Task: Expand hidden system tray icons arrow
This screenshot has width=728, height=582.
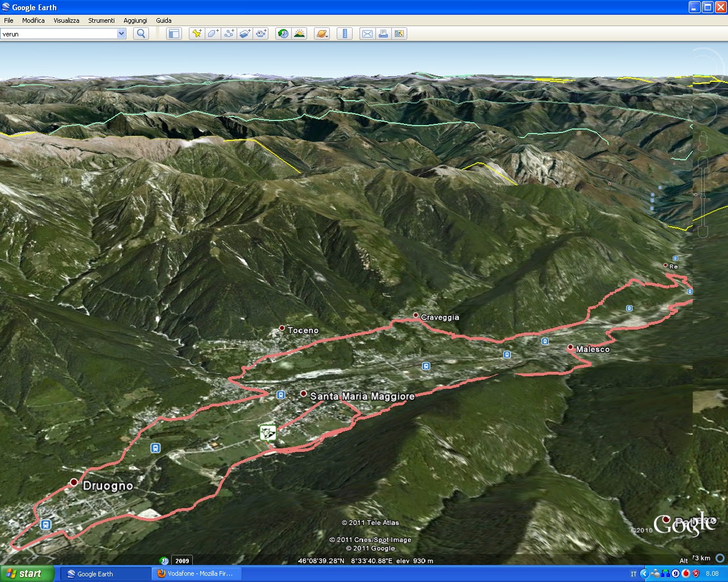Action: click(x=644, y=574)
